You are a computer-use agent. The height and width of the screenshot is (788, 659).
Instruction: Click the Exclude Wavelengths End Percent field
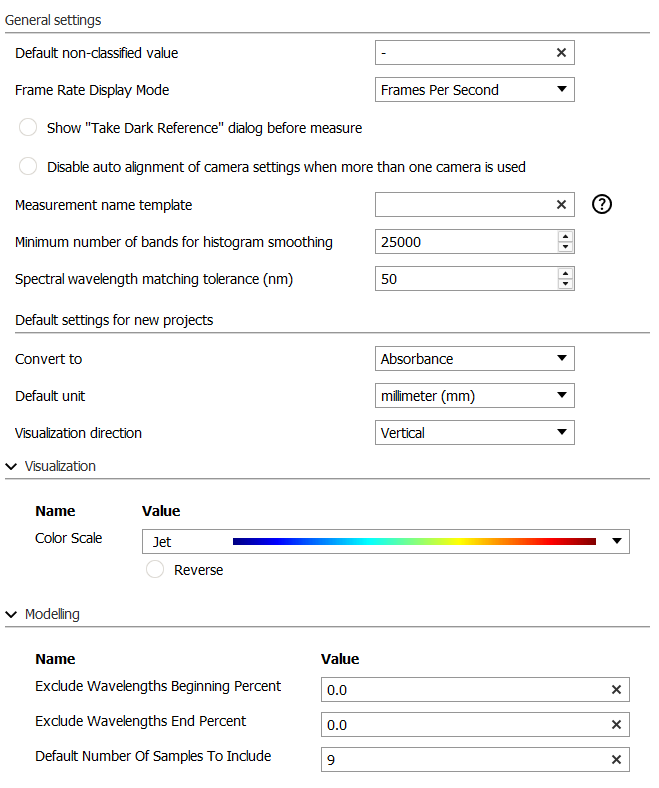point(464,725)
